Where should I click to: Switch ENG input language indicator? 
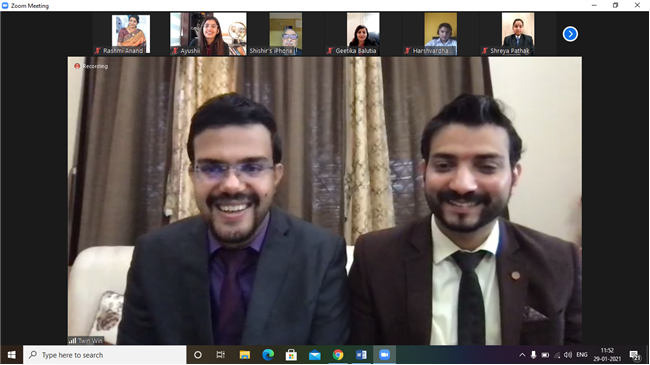[x=582, y=355]
